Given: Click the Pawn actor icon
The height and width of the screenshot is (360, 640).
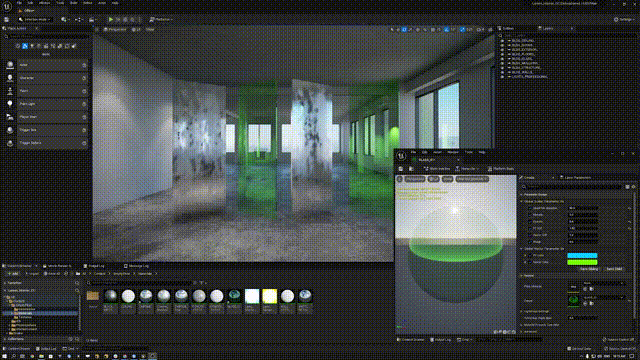Looking at the screenshot, I should pos(10,91).
